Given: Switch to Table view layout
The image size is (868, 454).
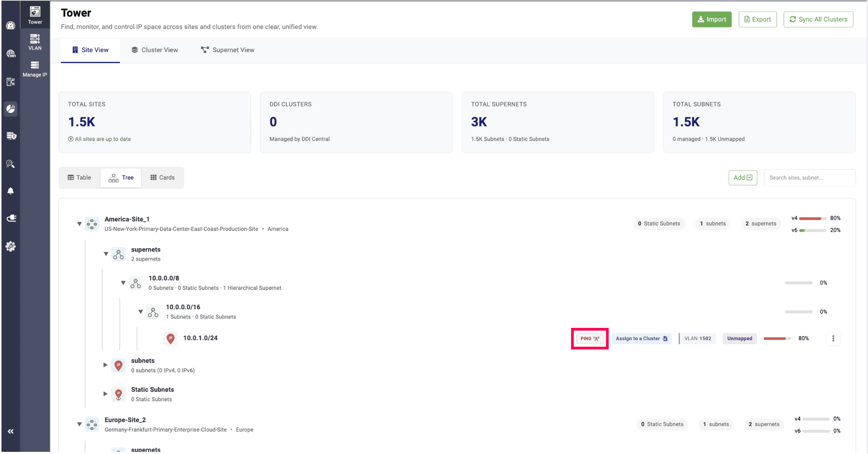Looking at the screenshot, I should [x=80, y=177].
